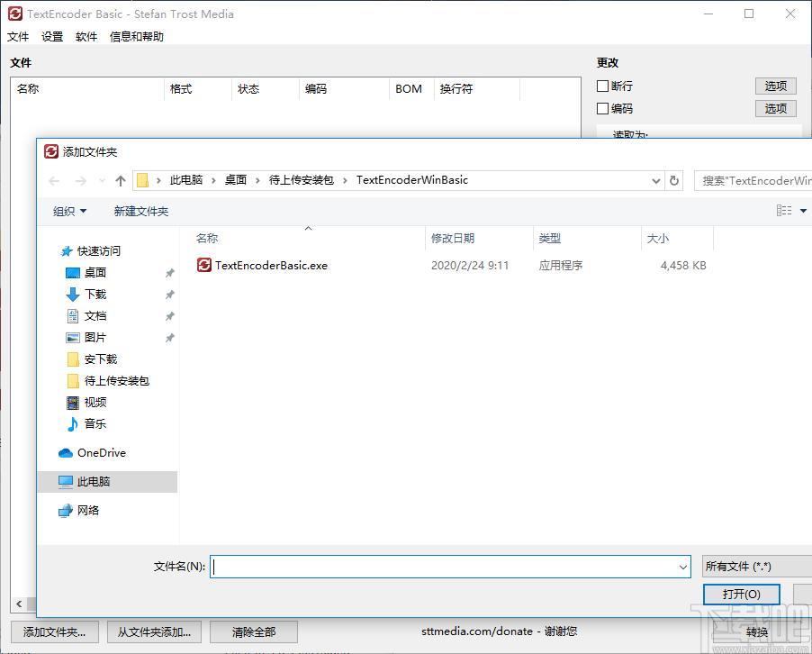Unpin 桌面 using its pin icon
812x654 pixels.
point(170,273)
